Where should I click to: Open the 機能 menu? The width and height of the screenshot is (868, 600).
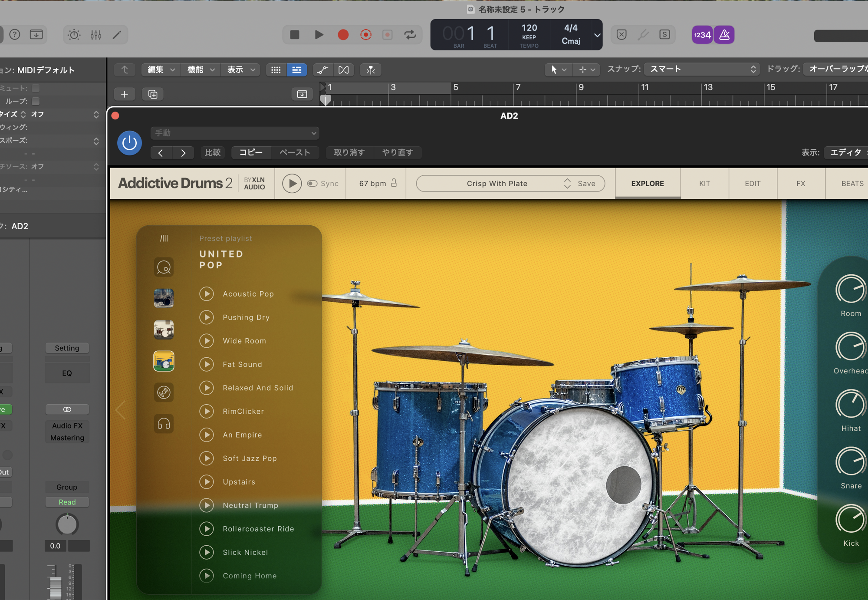[201, 69]
